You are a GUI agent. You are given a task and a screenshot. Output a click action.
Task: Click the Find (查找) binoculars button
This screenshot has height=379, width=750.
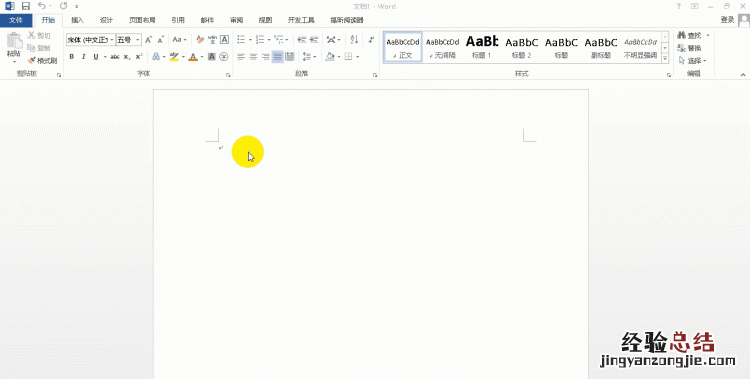[690, 35]
